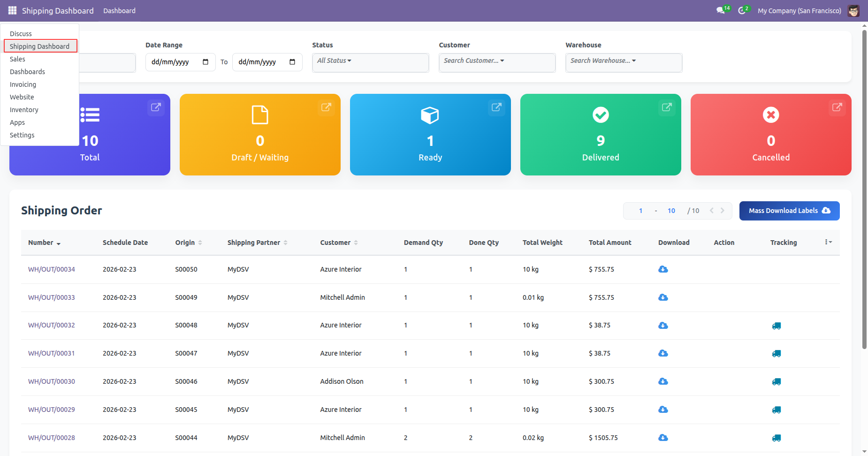Open the activities clock icon in header
Viewport: 868px width, 456px height.
point(742,10)
